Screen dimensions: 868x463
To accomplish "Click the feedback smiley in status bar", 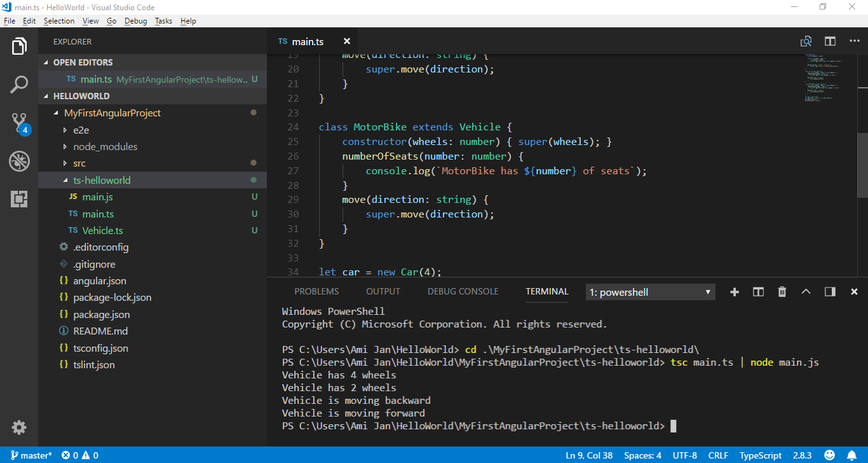I will (x=830, y=455).
